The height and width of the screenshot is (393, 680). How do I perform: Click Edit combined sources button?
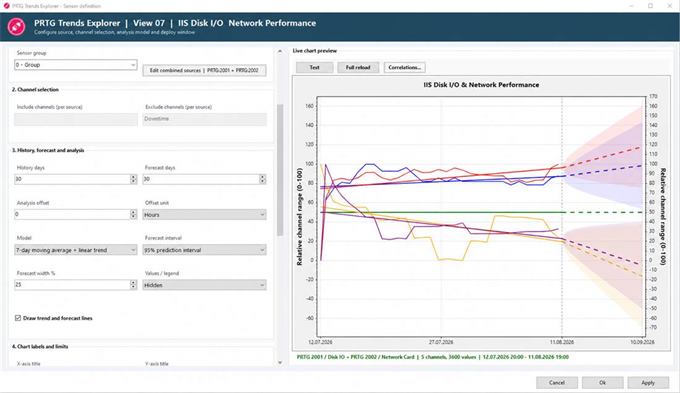pyautogui.click(x=204, y=70)
